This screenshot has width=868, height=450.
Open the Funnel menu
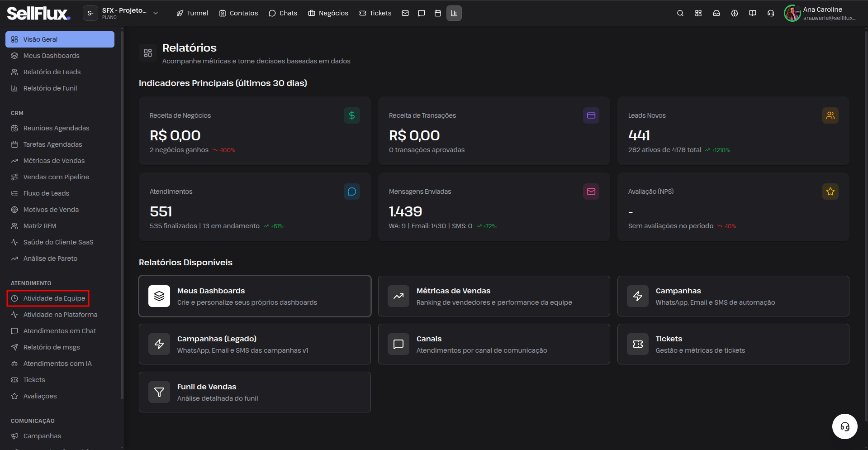192,13
